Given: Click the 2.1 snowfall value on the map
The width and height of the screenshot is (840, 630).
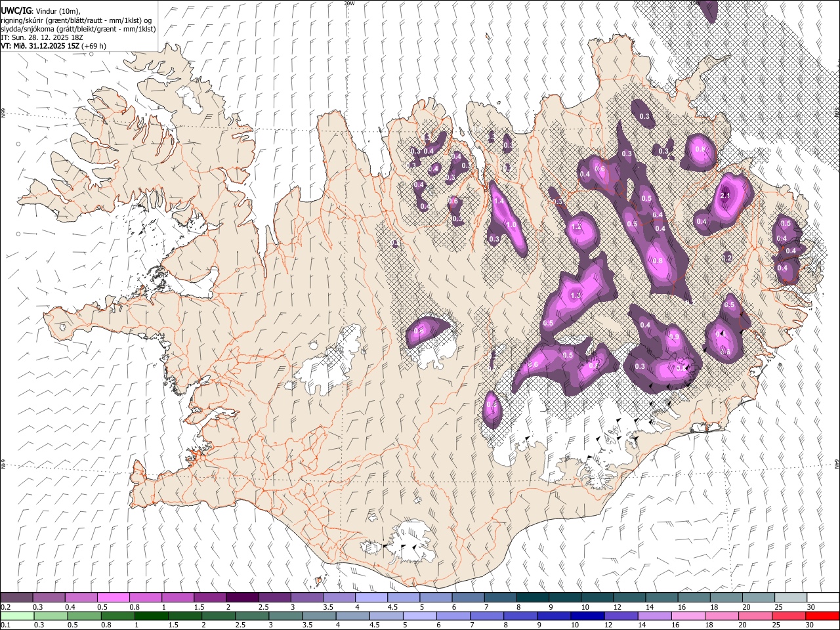Looking at the screenshot, I should [x=725, y=196].
